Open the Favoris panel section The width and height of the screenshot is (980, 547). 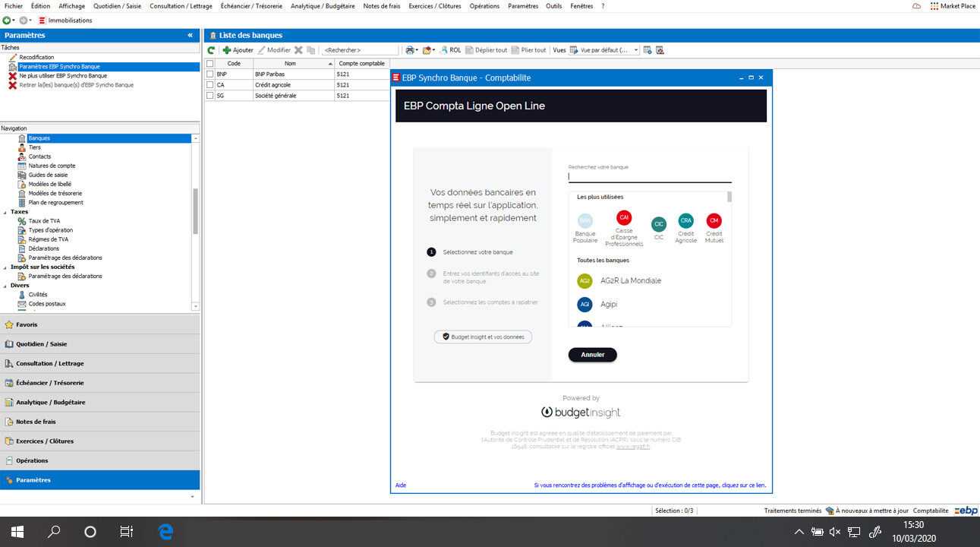(99, 324)
